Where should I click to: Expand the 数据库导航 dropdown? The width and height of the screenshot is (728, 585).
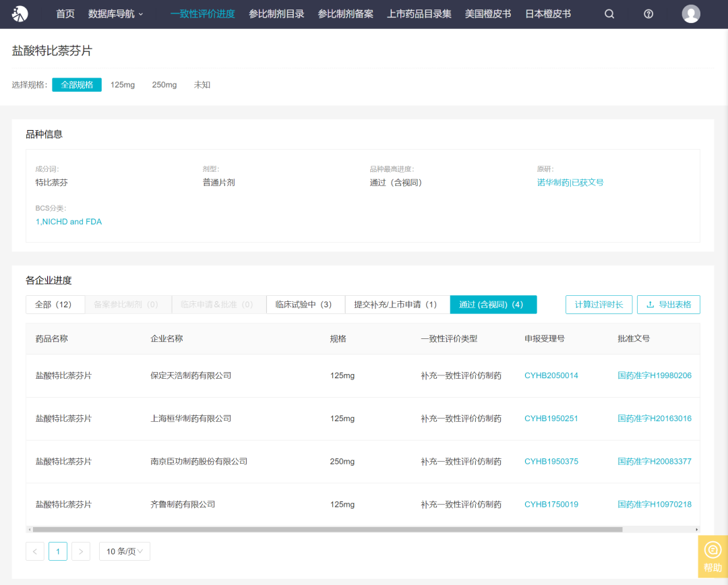(x=116, y=14)
